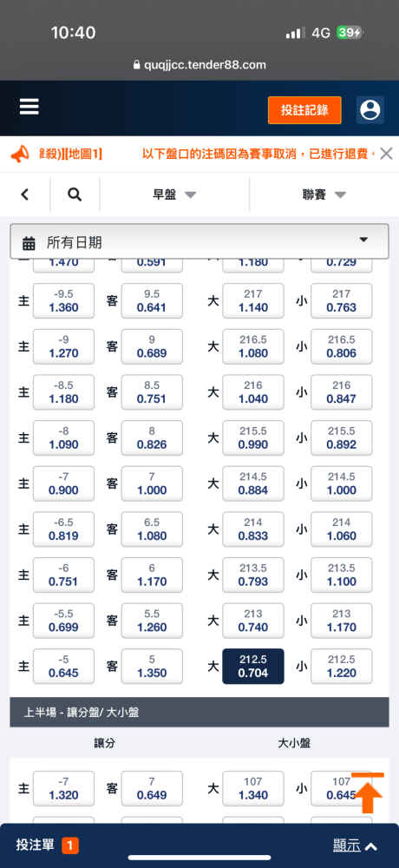Open the hamburger menu
This screenshot has width=399, height=868.
(29, 107)
